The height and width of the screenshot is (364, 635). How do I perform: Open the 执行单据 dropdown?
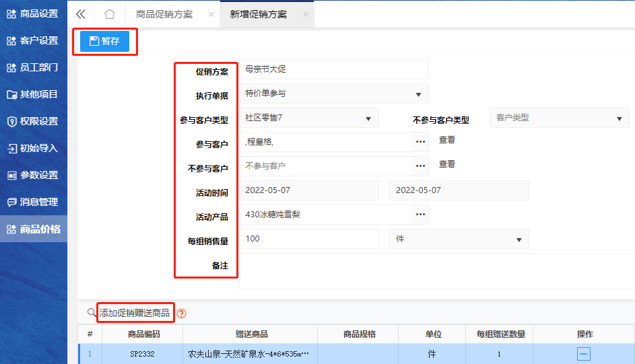(337, 94)
